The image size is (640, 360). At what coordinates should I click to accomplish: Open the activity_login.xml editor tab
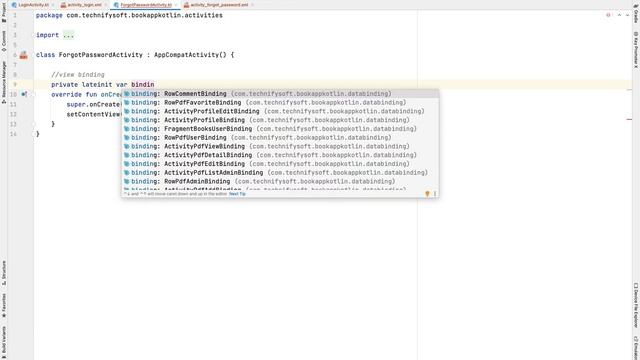[x=84, y=5]
